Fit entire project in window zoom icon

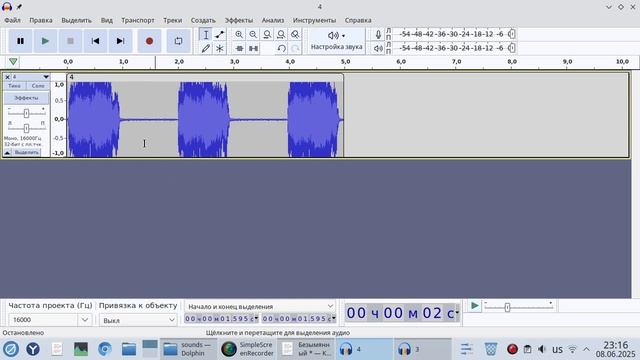[281, 35]
